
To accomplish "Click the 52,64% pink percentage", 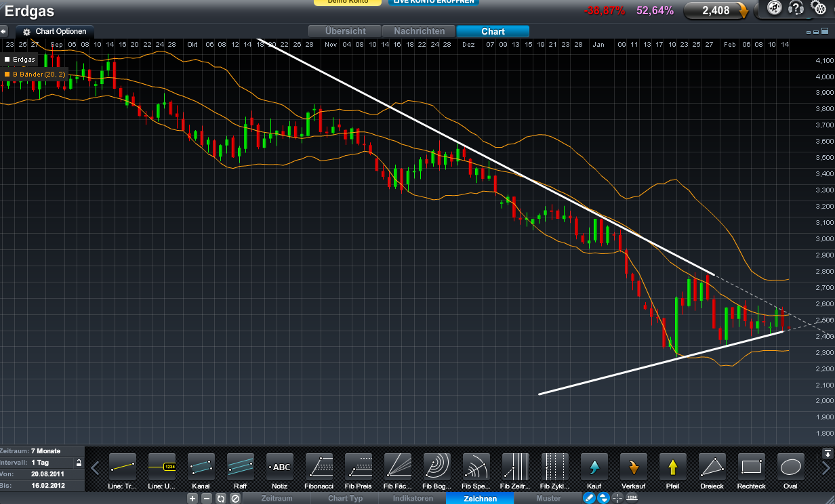I will pyautogui.click(x=655, y=11).
